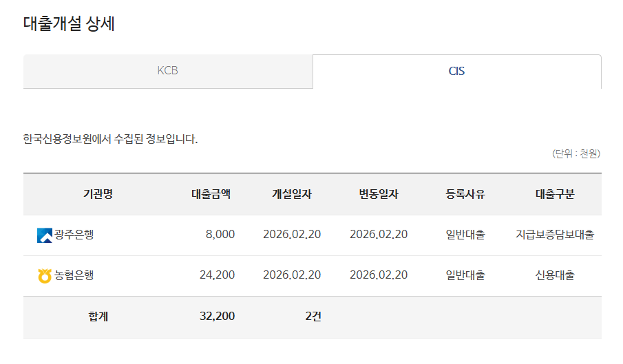Screen dimensions: 623x364
Task: Click the Gwangju Bank logo icon
Action: point(45,235)
